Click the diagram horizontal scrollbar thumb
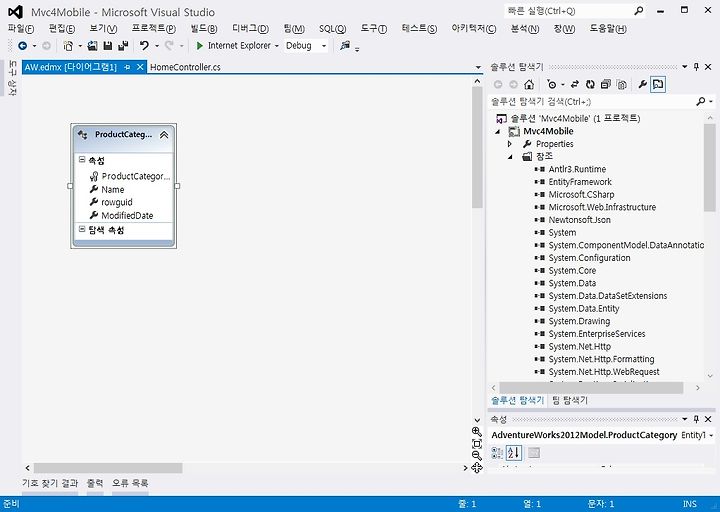 108,468
